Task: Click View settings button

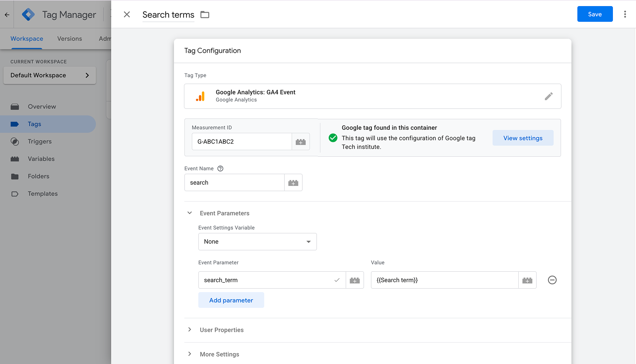Action: click(x=523, y=138)
